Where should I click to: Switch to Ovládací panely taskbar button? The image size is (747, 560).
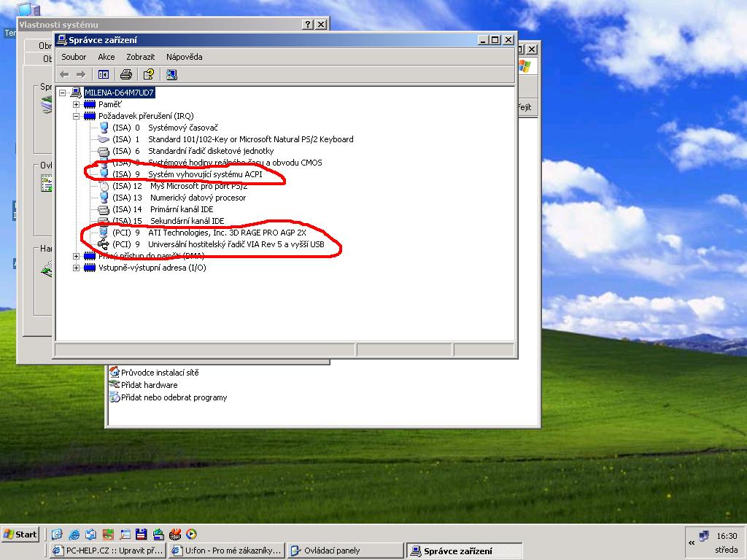(346, 551)
